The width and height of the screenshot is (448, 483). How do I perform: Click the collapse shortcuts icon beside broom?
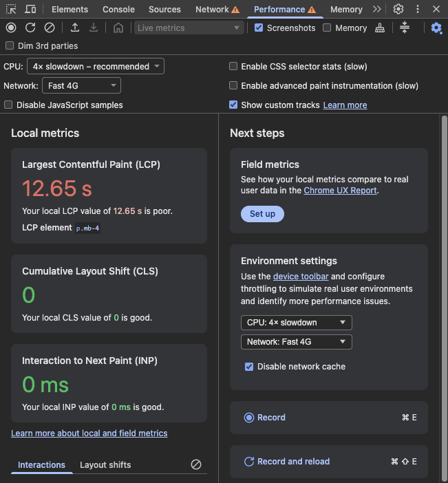(404, 28)
